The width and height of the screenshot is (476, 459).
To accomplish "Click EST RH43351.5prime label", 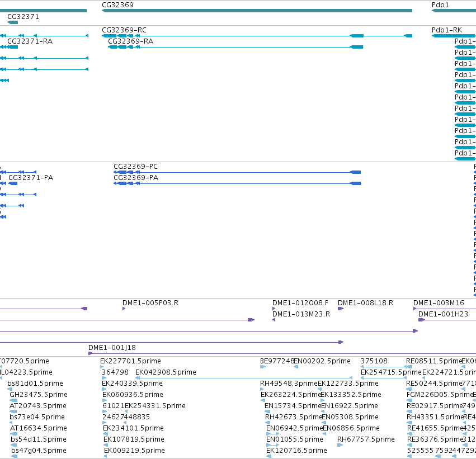I will tap(435, 417).
